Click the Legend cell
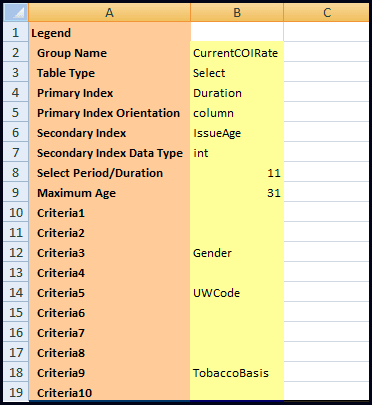Viewport: 372px width, 405px height. 109,33
